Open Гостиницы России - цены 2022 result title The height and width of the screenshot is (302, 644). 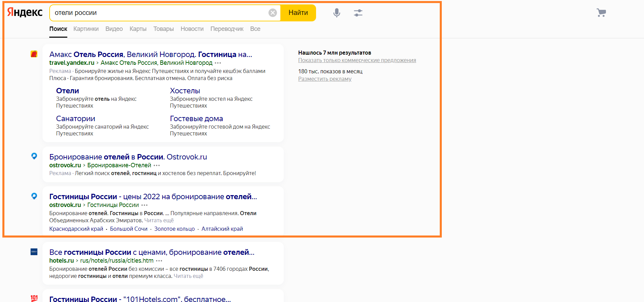click(x=153, y=196)
